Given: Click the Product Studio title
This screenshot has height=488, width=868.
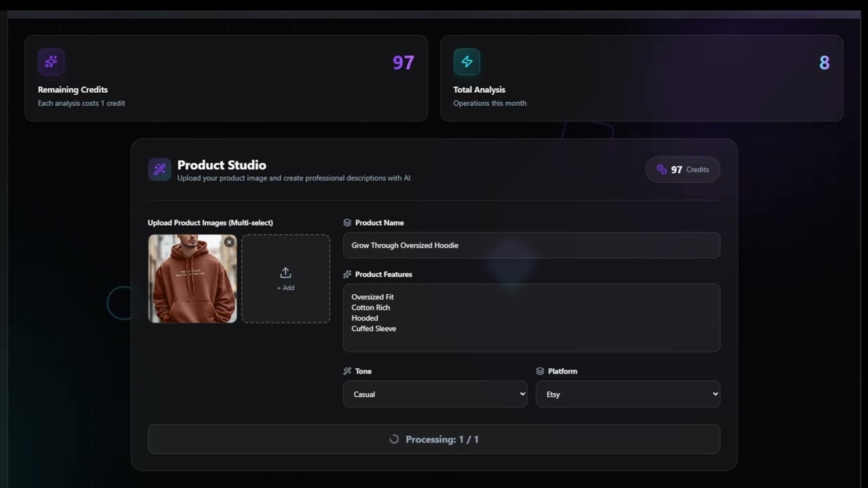Looking at the screenshot, I should (222, 165).
